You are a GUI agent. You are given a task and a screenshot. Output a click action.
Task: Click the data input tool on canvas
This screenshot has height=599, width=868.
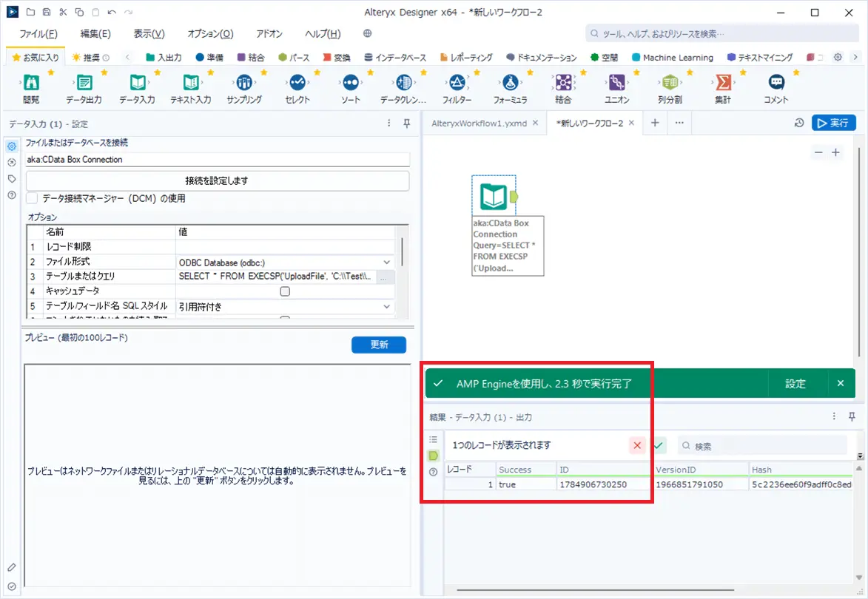pyautogui.click(x=494, y=197)
